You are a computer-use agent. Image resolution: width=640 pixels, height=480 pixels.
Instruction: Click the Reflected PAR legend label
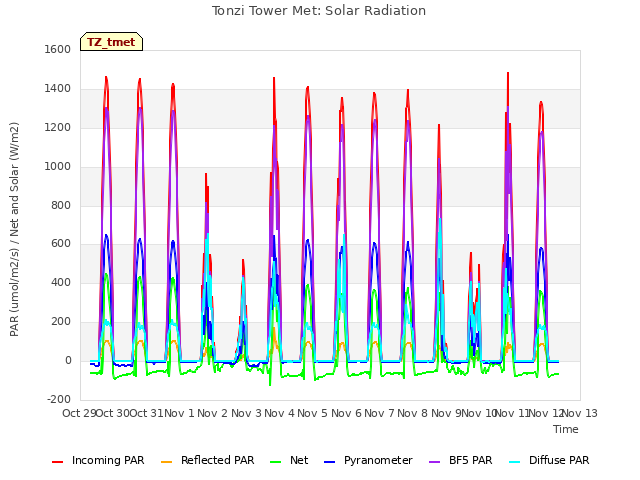[x=218, y=460]
